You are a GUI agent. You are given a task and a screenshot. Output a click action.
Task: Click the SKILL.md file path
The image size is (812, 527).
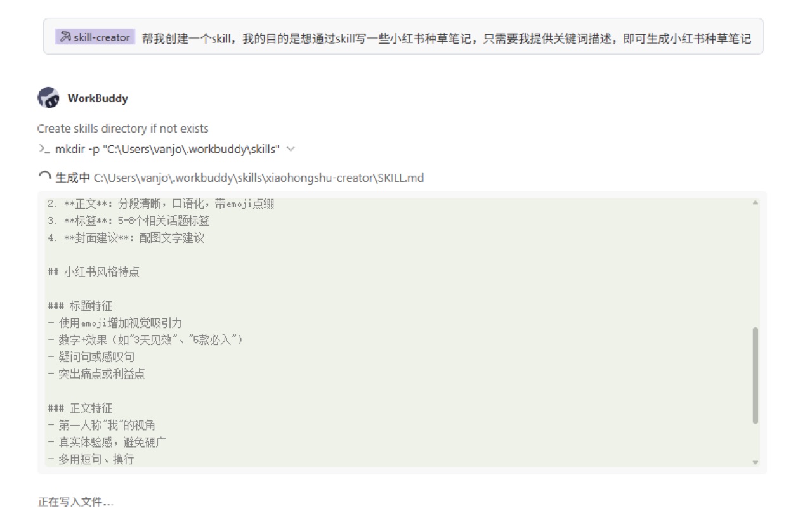(258, 178)
